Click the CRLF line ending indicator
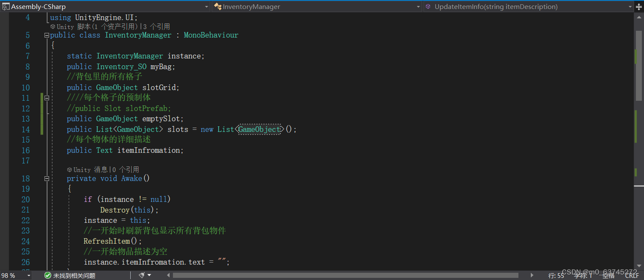 coord(632,276)
